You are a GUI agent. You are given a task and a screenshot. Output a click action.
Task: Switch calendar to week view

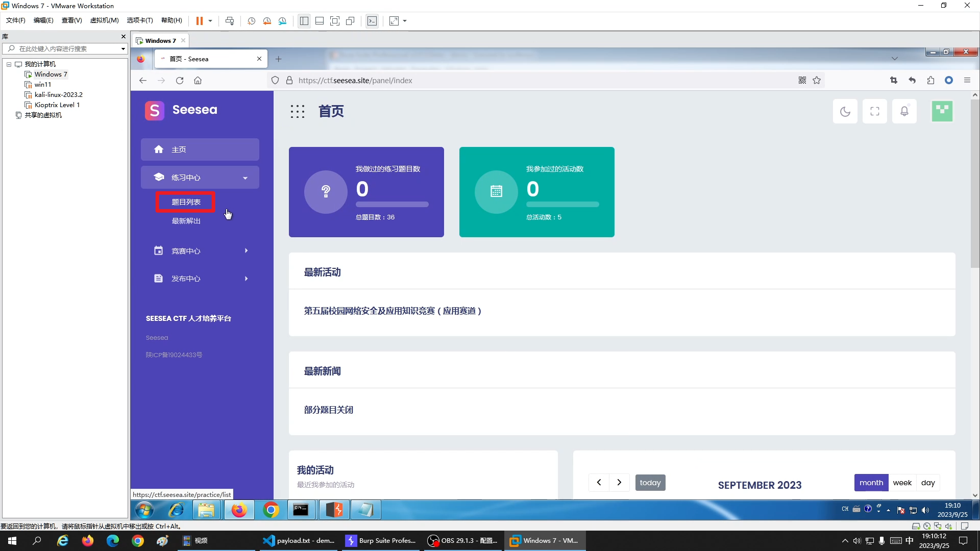[902, 482]
